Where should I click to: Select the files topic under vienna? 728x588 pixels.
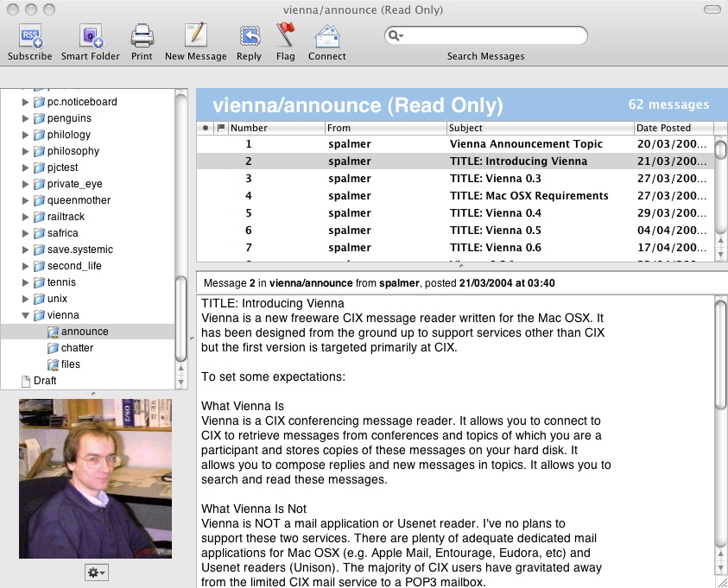(x=70, y=364)
